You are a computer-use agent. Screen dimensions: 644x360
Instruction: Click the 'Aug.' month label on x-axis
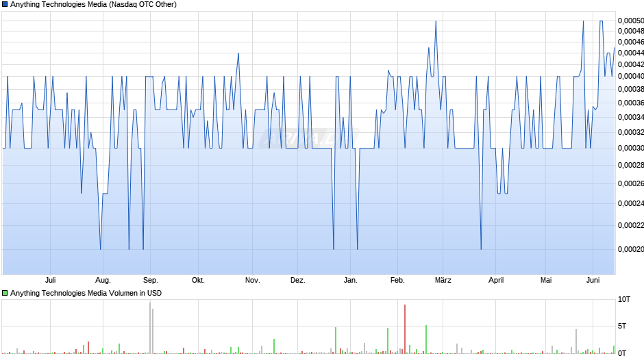click(x=103, y=280)
